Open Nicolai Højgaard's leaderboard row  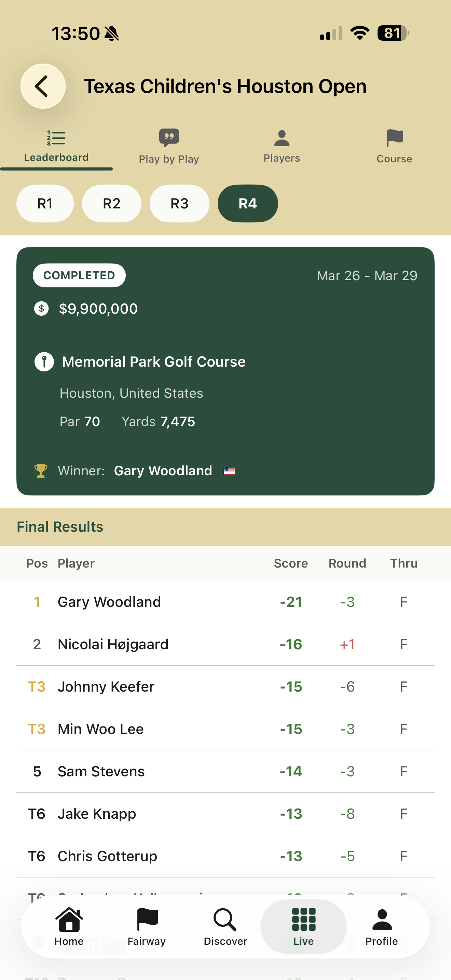(x=225, y=644)
